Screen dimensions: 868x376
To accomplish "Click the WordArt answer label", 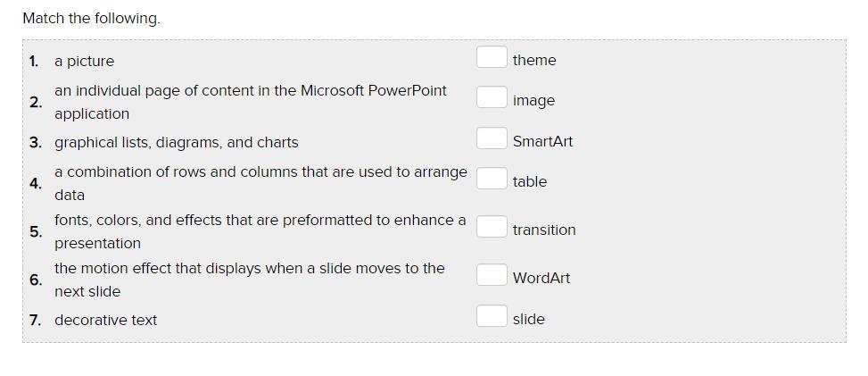I will 541,278.
